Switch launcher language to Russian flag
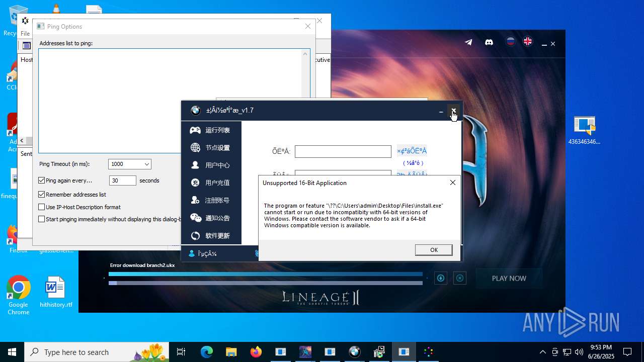The image size is (644, 362). tap(511, 42)
